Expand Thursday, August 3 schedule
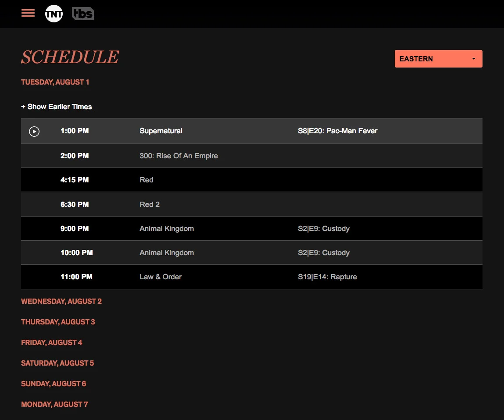The image size is (504, 420). tap(58, 322)
